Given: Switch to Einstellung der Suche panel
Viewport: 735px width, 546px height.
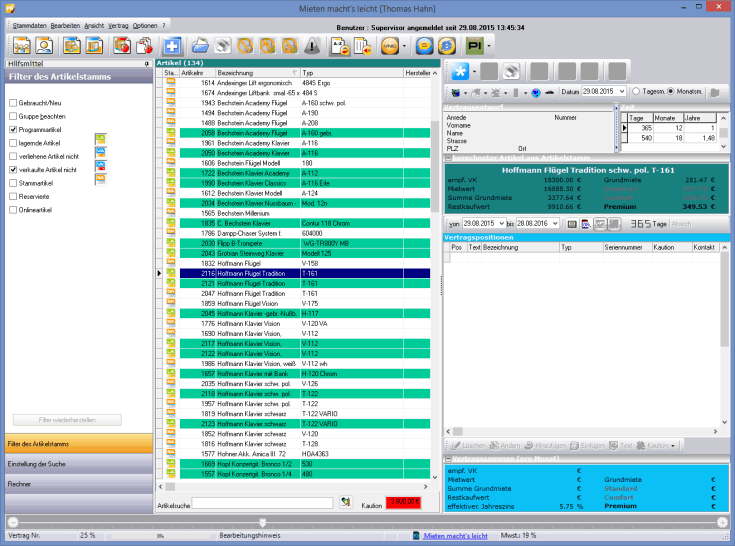Looking at the screenshot, I should click(79, 464).
